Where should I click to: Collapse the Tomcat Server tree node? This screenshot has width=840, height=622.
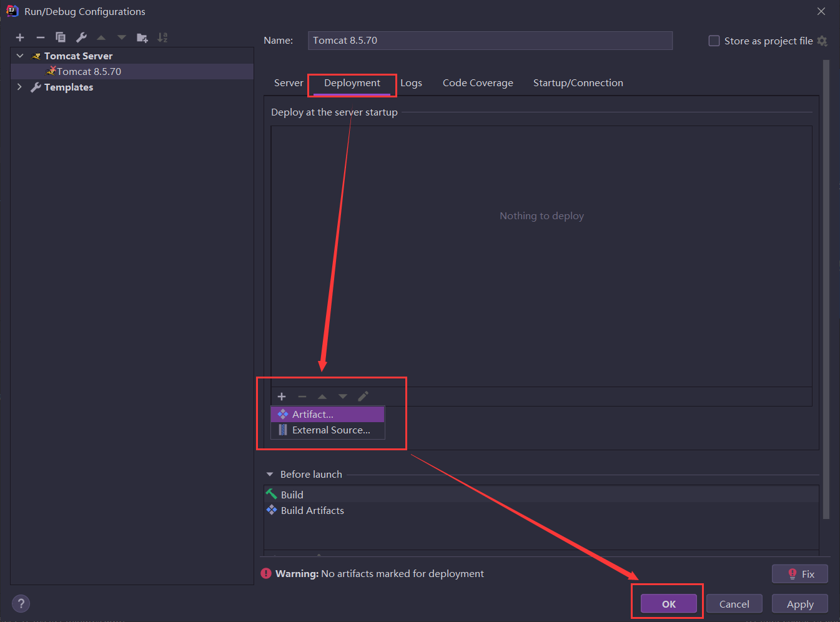20,56
